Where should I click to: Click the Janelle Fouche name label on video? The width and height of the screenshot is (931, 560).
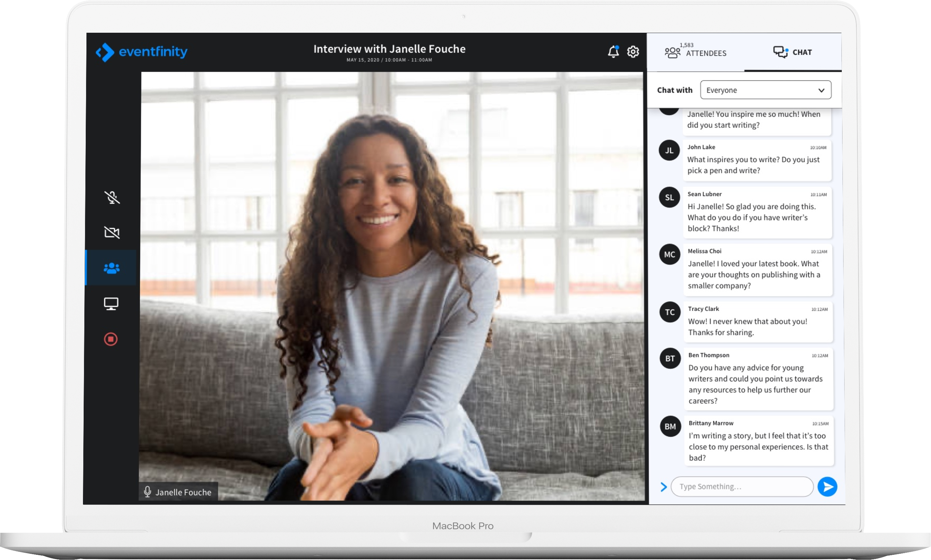pos(183,492)
